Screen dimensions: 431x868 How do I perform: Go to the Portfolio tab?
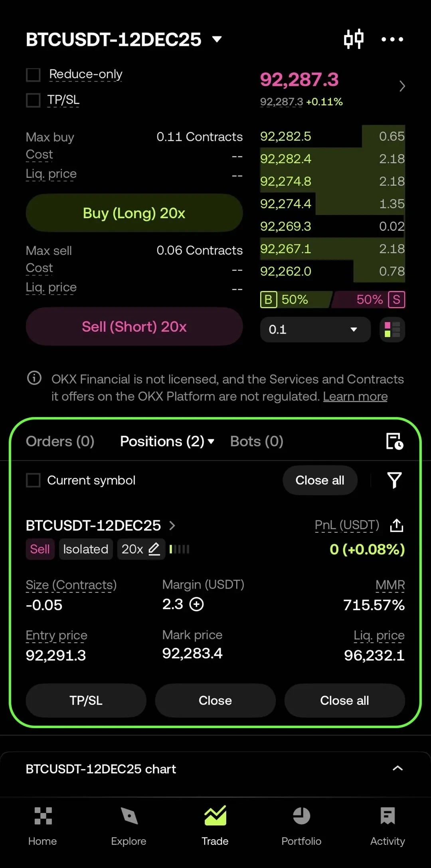pyautogui.click(x=301, y=824)
